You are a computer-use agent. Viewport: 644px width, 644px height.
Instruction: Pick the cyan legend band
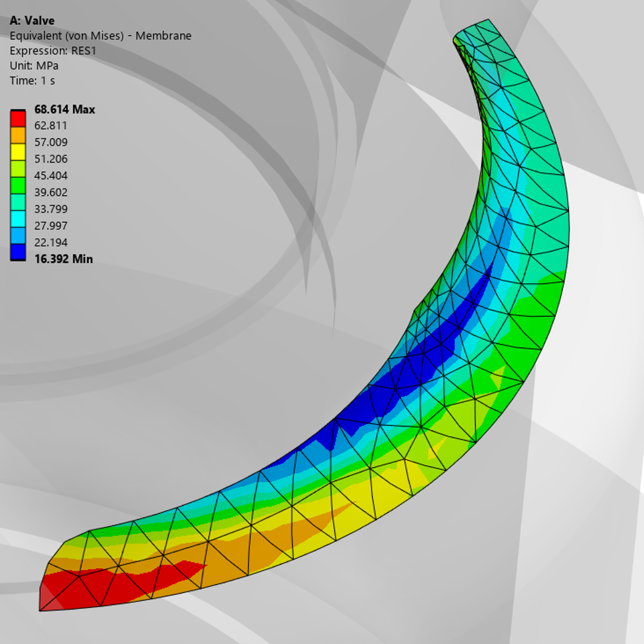(x=18, y=219)
